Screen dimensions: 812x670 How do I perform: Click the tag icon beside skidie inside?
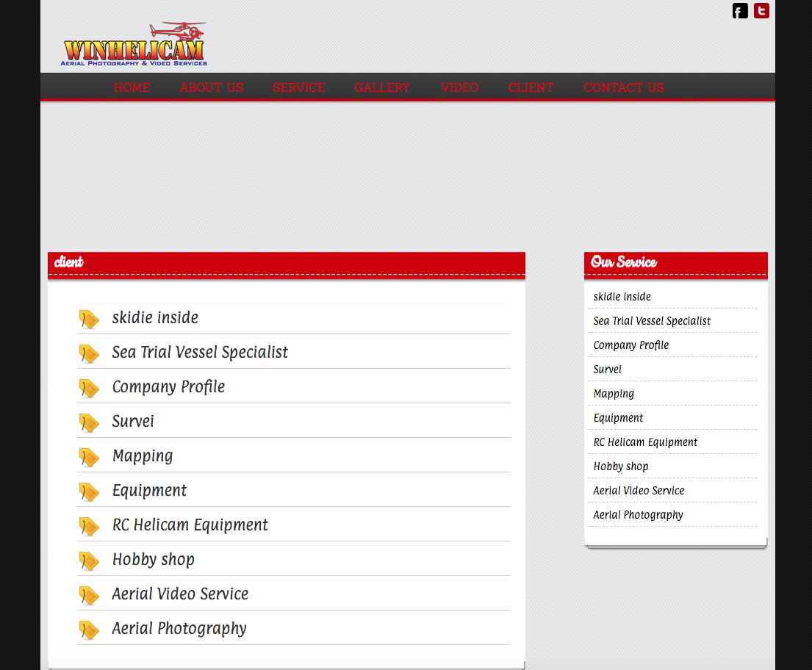pos(89,319)
